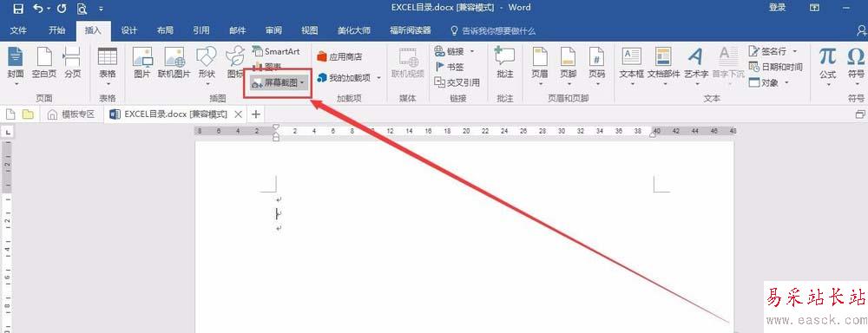Expand the 链接 dropdown arrow
The width and height of the screenshot is (868, 333).
tap(472, 51)
